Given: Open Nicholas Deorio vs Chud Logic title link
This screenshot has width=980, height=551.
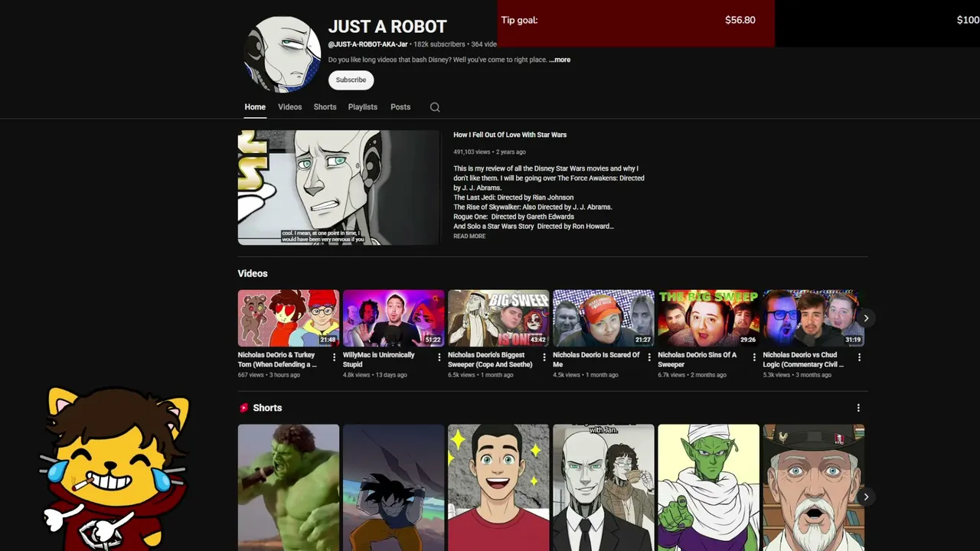Looking at the screenshot, I should point(803,360).
